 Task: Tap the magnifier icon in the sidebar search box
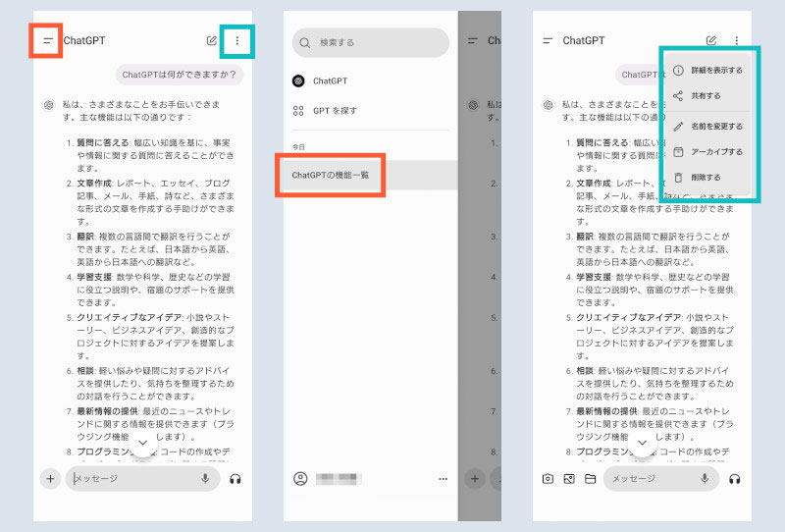(304, 42)
